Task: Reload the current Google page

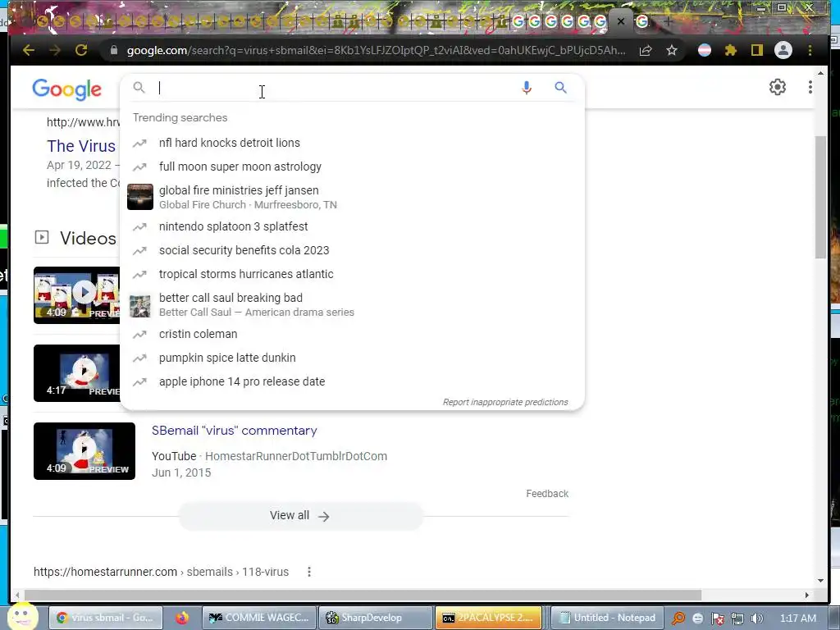Action: point(81,50)
